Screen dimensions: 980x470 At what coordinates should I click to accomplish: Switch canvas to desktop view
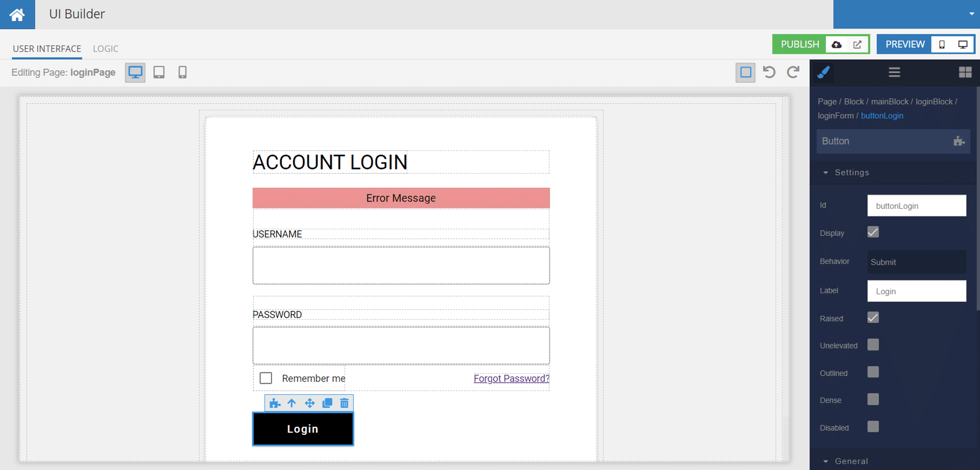click(x=135, y=73)
